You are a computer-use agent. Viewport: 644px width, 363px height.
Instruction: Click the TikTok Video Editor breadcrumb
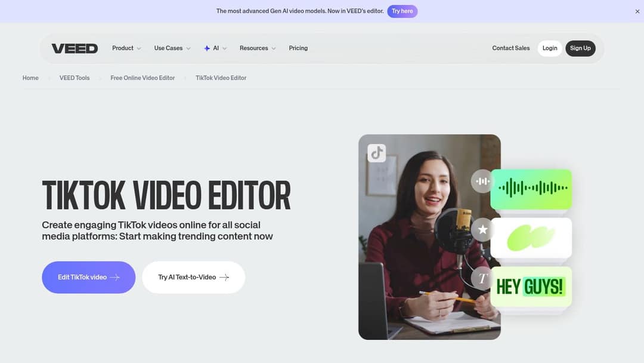point(221,78)
